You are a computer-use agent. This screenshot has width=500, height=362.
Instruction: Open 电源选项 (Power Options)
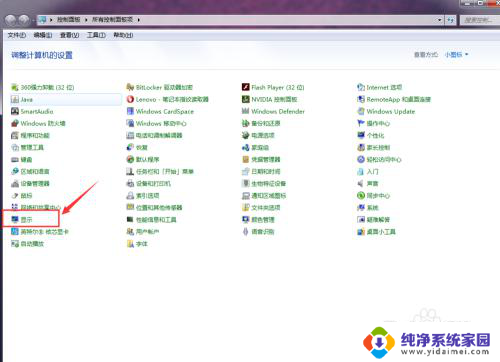pos(258,135)
